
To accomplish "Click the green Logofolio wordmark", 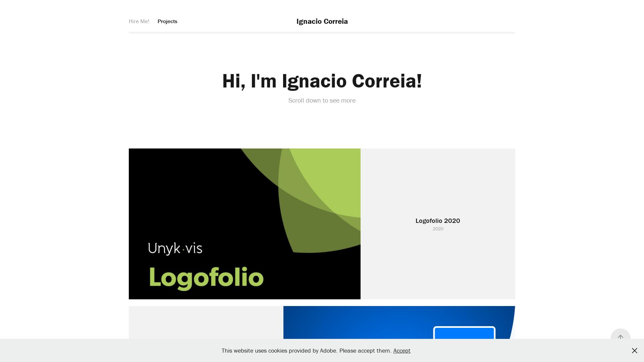I will [x=206, y=278].
